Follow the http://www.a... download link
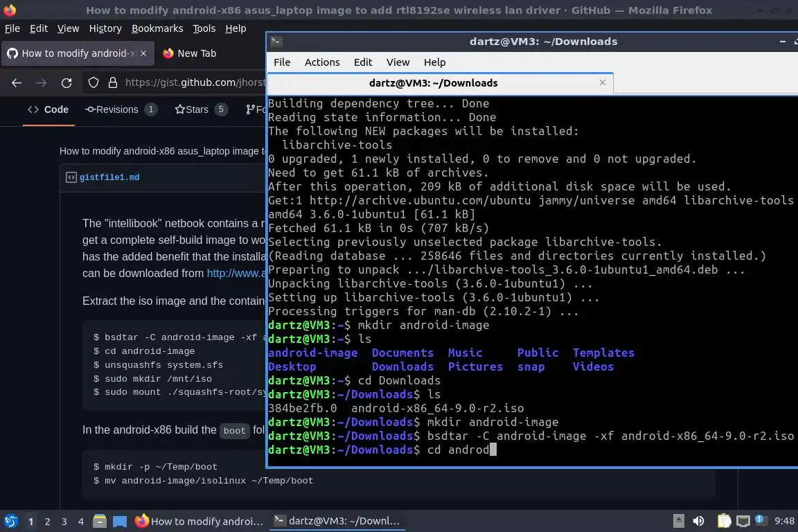This screenshot has height=532, width=798. click(236, 274)
